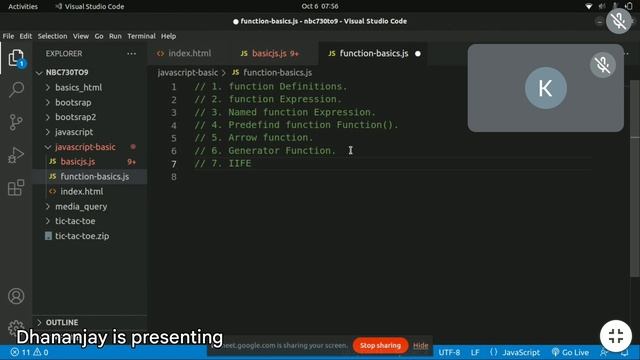Open the View menu
This screenshot has height=360, width=640.
click(81, 36)
